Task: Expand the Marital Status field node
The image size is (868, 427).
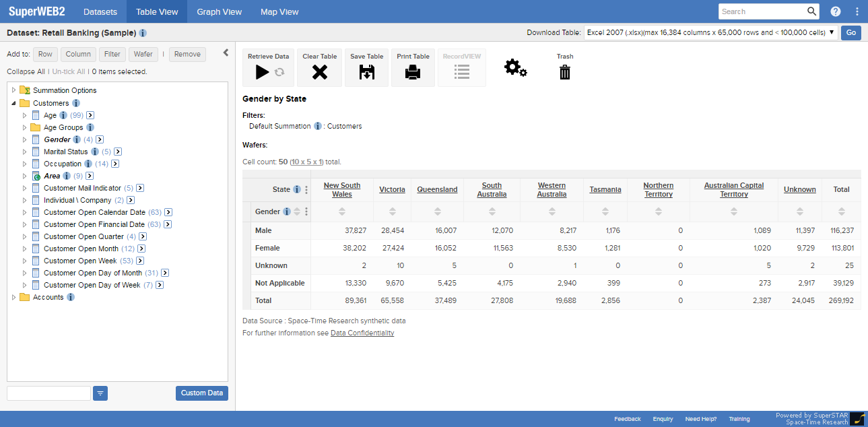Action: [24, 152]
